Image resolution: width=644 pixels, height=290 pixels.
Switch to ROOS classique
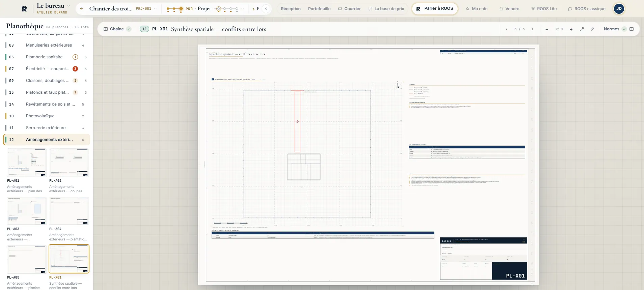point(587,9)
